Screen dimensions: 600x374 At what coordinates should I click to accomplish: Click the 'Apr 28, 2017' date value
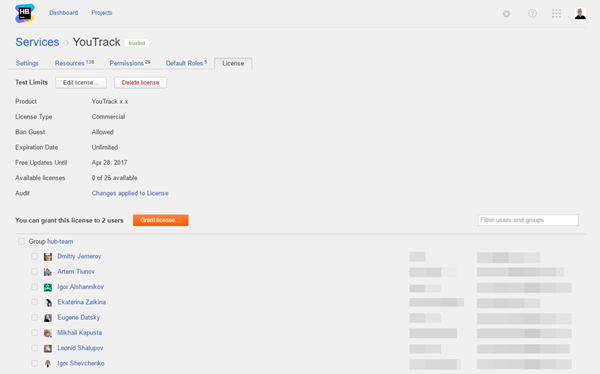tap(109, 163)
